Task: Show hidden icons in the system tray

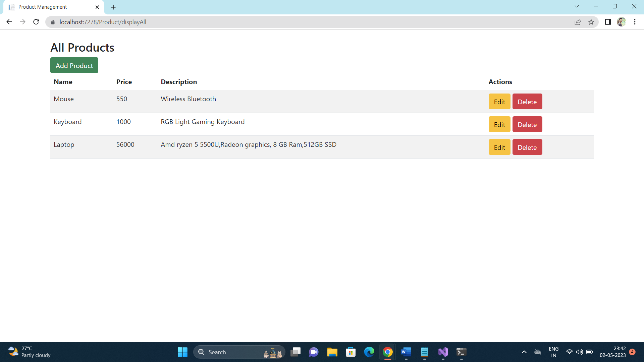Action: (x=524, y=352)
